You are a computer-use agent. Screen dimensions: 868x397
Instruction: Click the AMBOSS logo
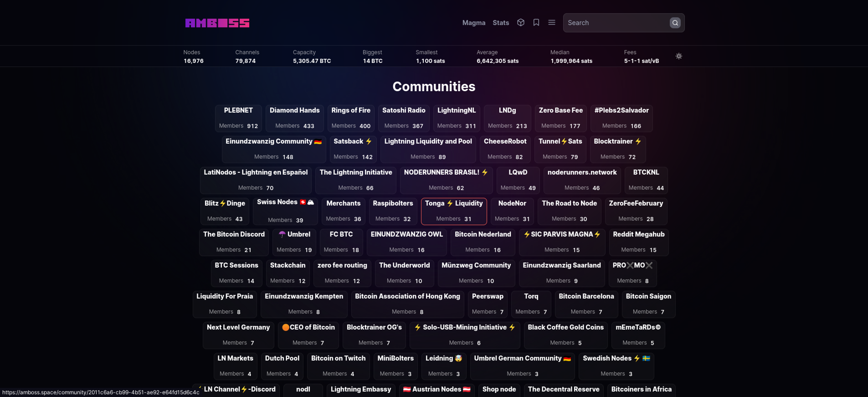click(217, 23)
